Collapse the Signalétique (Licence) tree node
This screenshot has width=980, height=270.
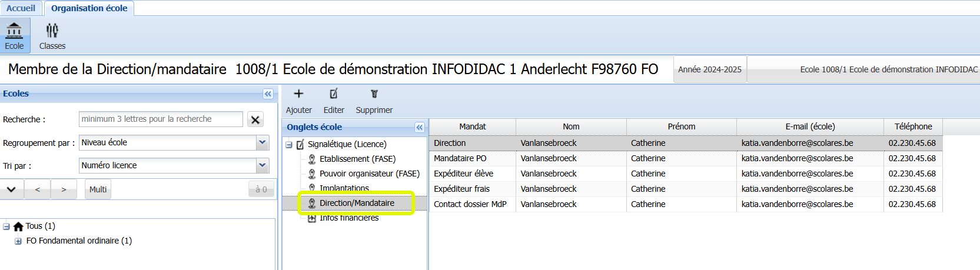click(x=289, y=145)
